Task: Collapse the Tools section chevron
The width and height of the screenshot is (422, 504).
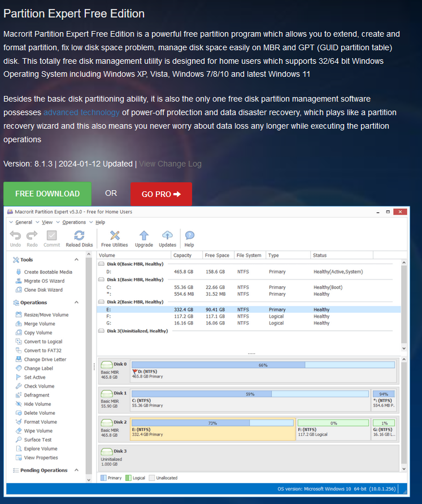Action: click(x=77, y=260)
